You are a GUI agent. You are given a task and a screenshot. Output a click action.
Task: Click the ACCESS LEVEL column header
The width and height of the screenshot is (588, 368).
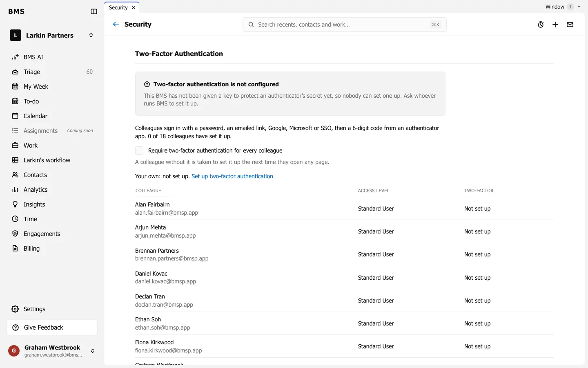tap(374, 191)
